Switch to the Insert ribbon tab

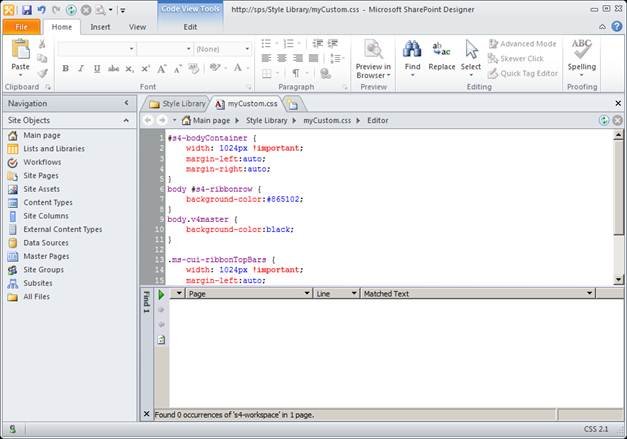[x=100, y=27]
